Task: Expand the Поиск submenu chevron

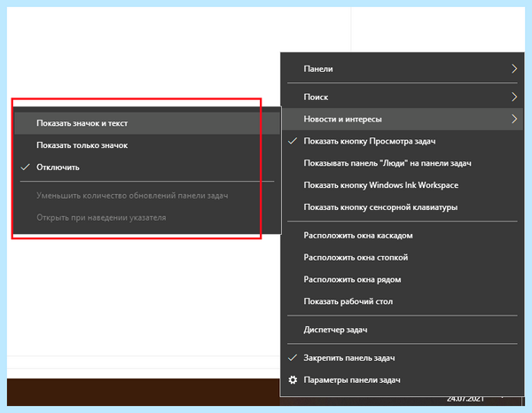Action: point(514,97)
